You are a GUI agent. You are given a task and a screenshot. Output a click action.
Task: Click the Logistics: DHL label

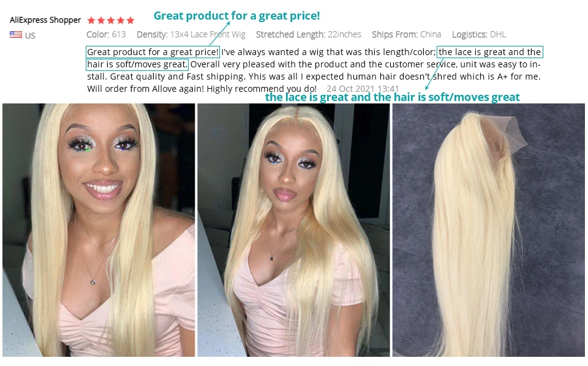coord(479,34)
